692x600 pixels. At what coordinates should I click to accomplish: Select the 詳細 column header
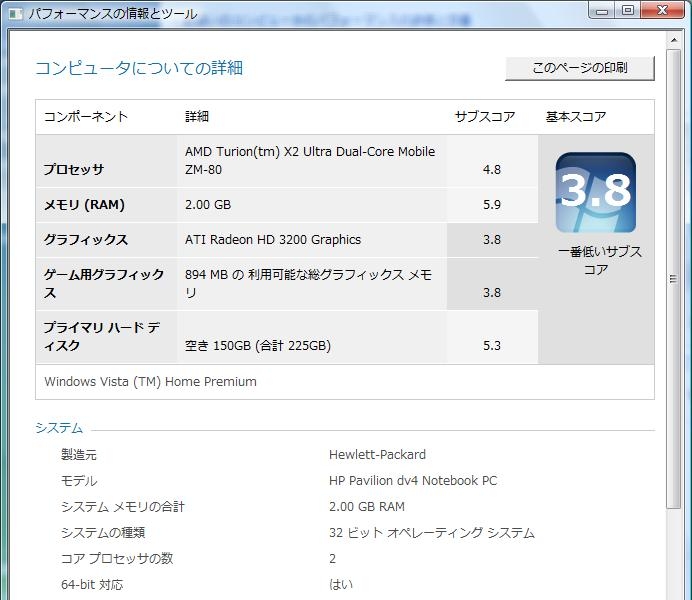coord(197,117)
